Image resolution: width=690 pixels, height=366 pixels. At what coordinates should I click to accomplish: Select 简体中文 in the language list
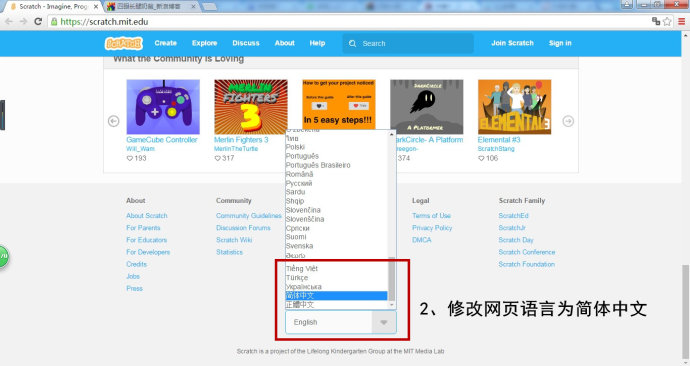pyautogui.click(x=337, y=296)
